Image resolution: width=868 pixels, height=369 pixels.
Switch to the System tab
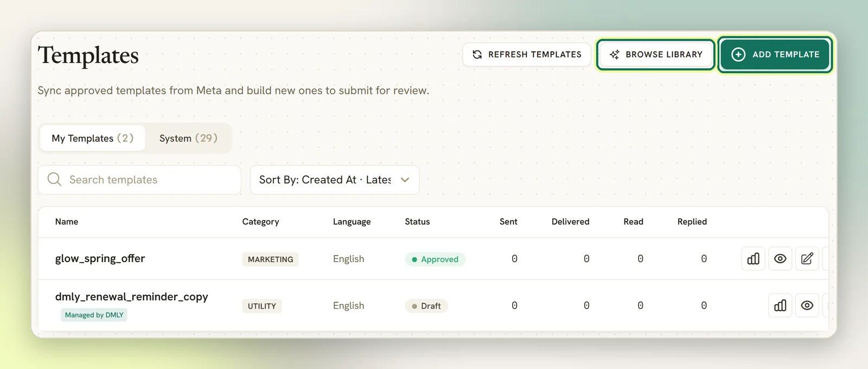pyautogui.click(x=188, y=138)
